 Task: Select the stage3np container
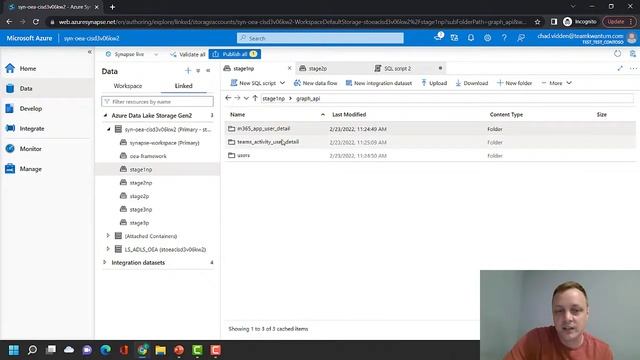point(140,209)
